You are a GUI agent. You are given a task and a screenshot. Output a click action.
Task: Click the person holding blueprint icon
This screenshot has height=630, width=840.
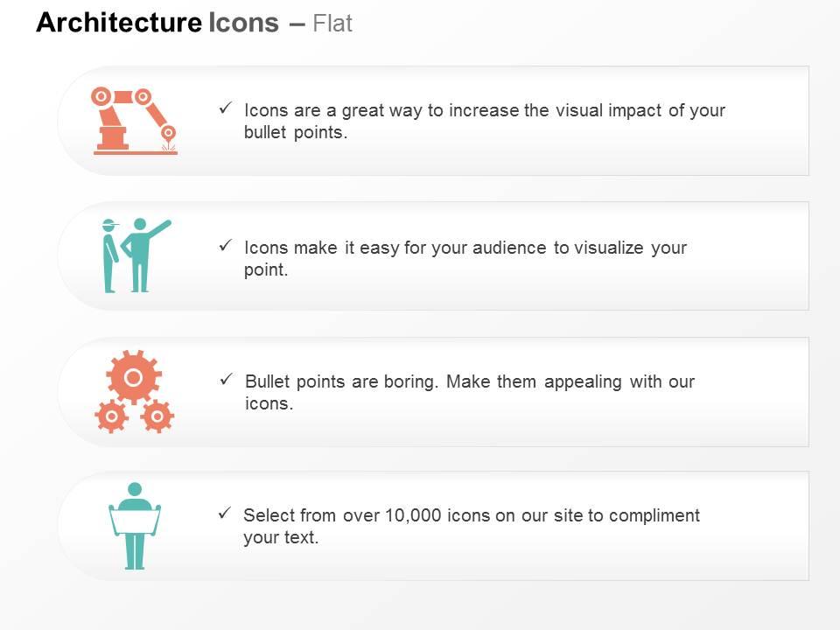(135, 526)
